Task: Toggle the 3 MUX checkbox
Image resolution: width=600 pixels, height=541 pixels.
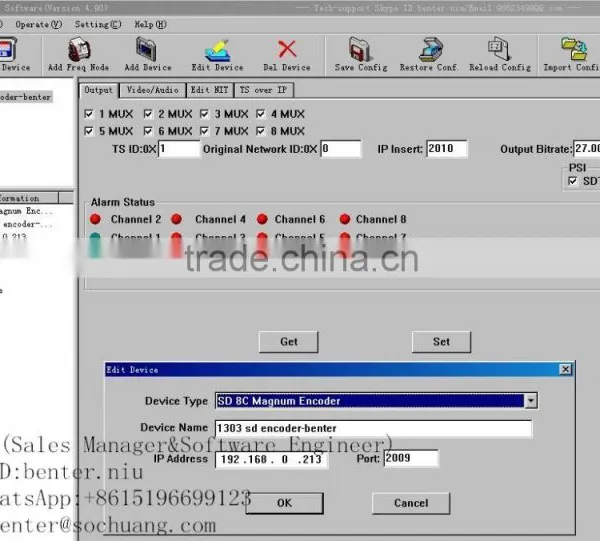Action: click(x=204, y=114)
